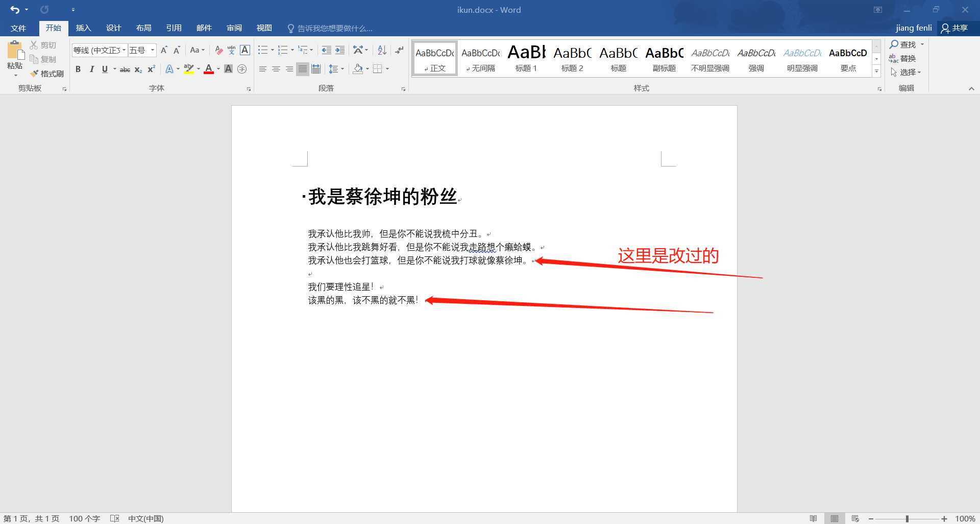Click the zoom in plus button
Viewport: 980px width, 524px height.
coord(944,518)
